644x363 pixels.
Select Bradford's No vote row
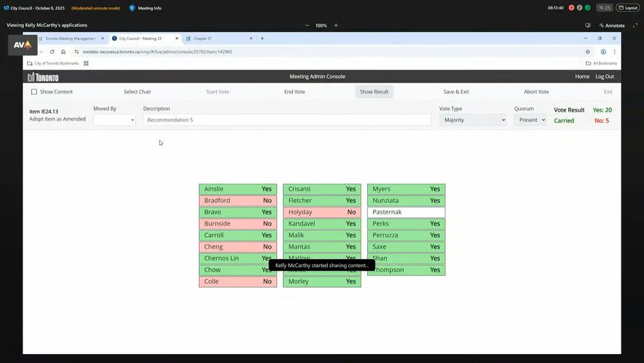pyautogui.click(x=238, y=201)
